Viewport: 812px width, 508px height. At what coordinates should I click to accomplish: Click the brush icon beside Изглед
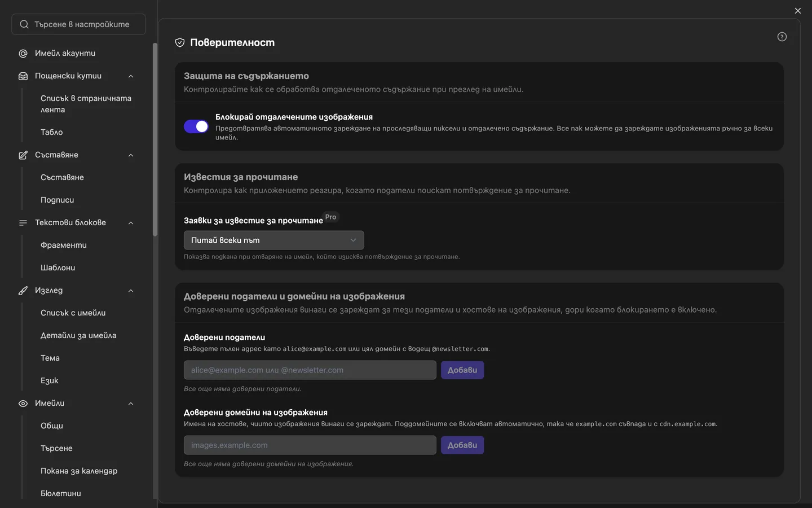23,291
